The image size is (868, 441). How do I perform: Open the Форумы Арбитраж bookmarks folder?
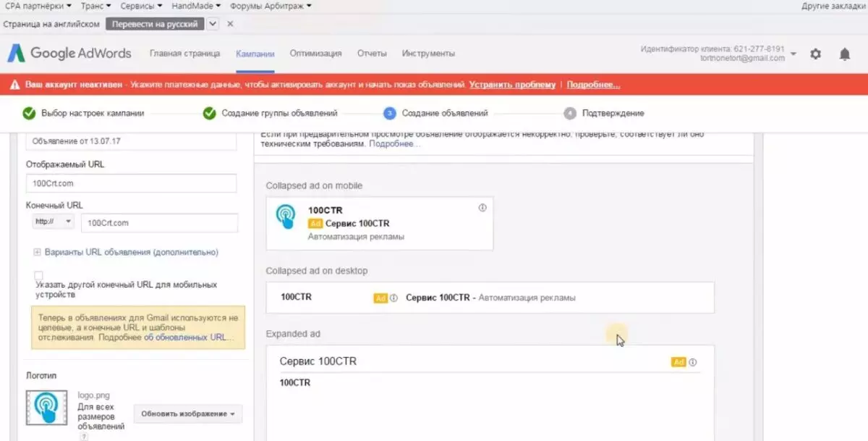click(271, 6)
